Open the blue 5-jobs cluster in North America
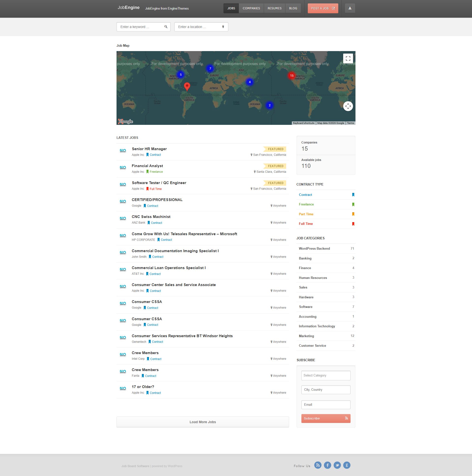The image size is (472, 476). click(x=181, y=75)
